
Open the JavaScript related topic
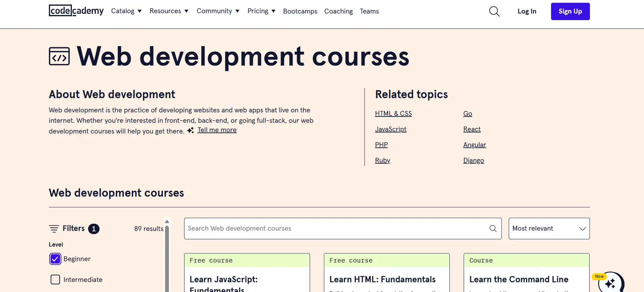[x=390, y=129]
